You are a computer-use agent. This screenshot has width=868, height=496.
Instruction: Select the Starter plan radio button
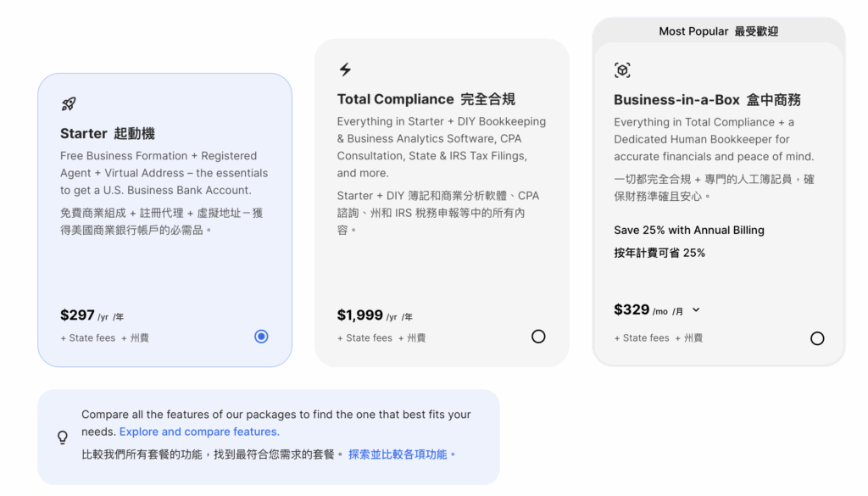261,337
